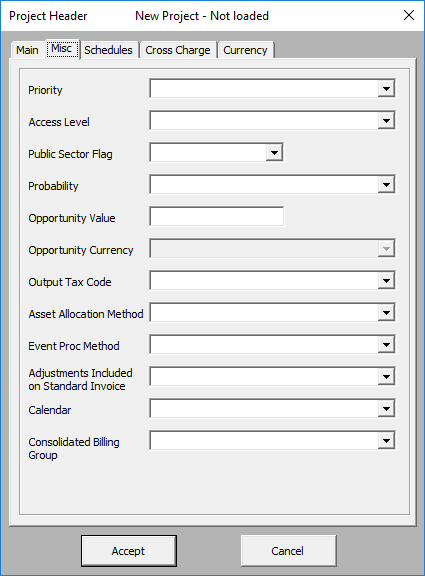Expand the Access Level combo box

[x=386, y=120]
